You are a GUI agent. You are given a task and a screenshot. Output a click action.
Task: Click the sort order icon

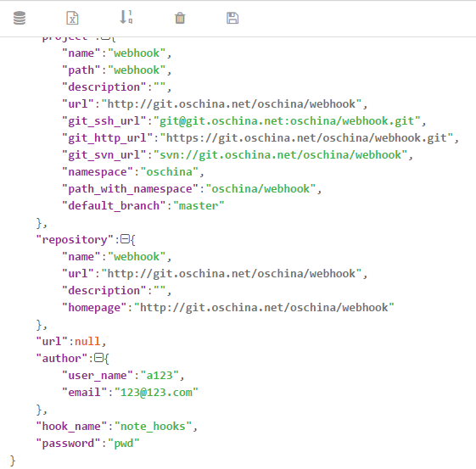pos(126,17)
